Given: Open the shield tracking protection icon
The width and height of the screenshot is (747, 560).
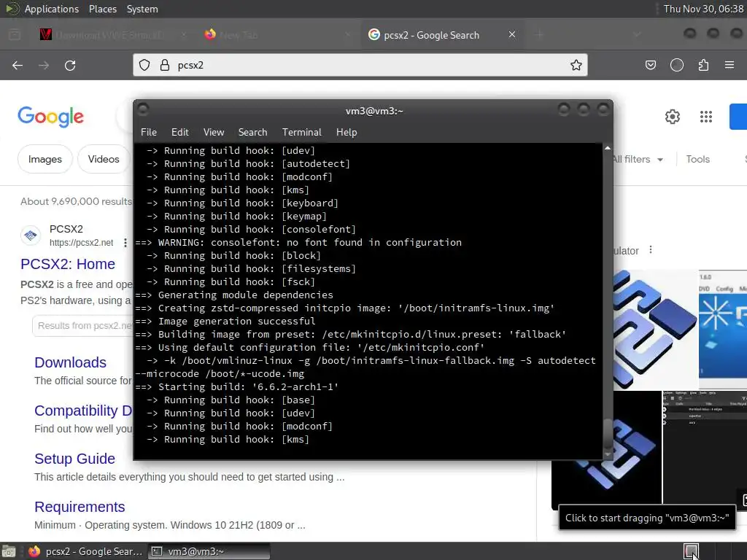Looking at the screenshot, I should (144, 65).
